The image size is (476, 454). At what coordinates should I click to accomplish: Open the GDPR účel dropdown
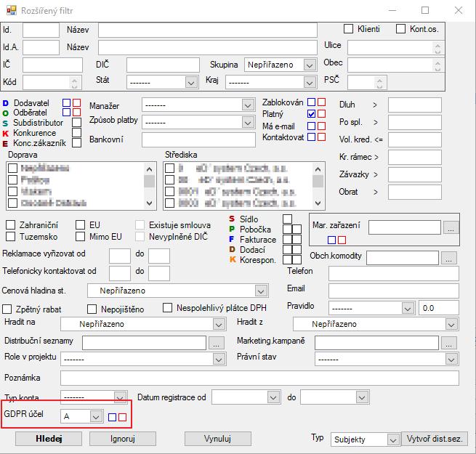coord(96,417)
